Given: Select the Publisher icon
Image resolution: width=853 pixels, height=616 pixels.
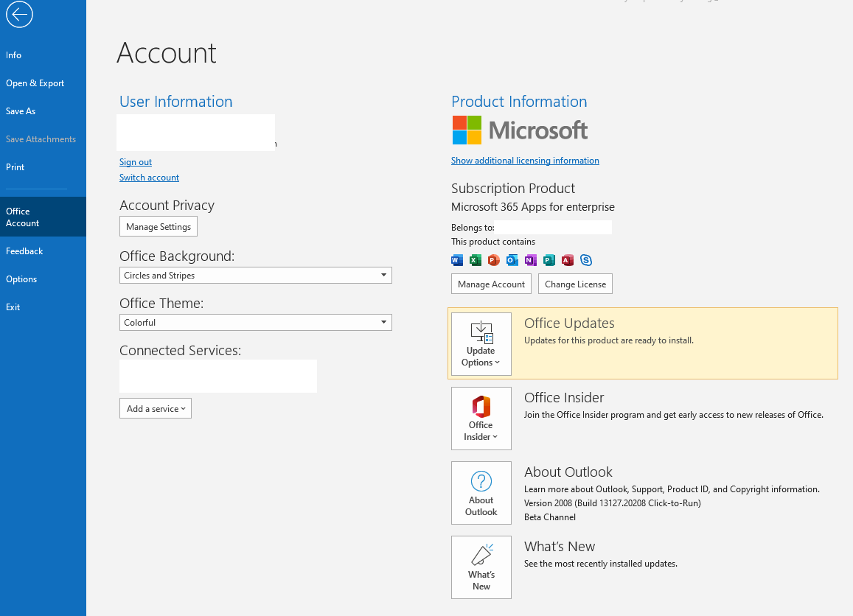Looking at the screenshot, I should click(x=549, y=260).
